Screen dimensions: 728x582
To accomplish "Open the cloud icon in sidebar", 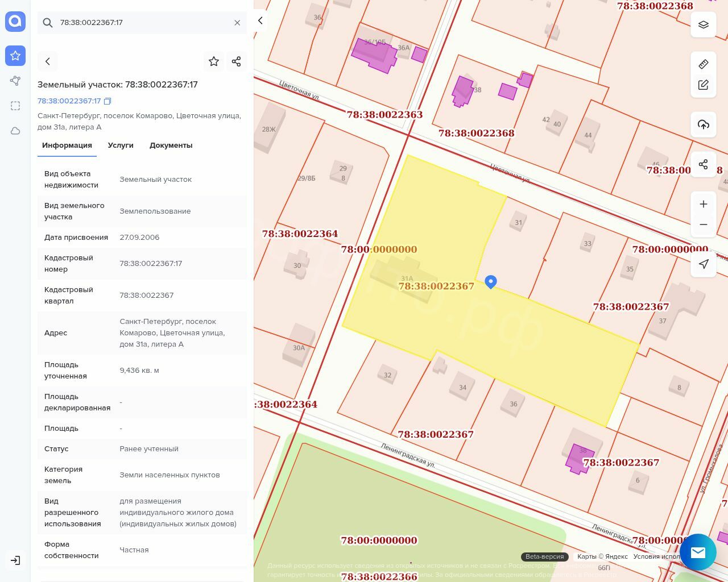I will click(15, 131).
